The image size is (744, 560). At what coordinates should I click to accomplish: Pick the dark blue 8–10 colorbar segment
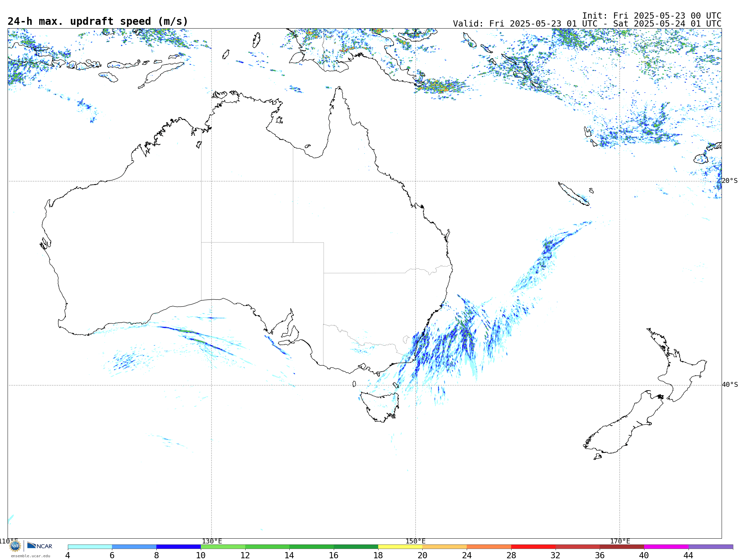(178, 547)
